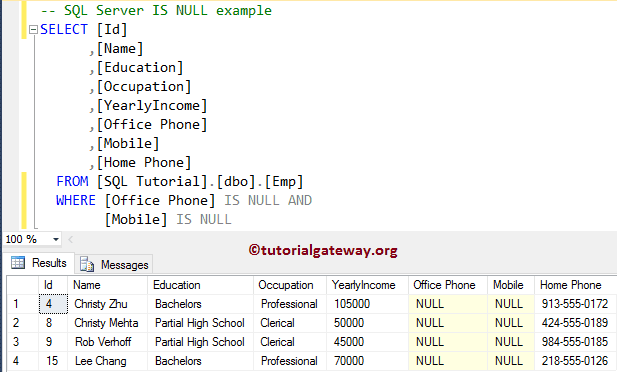Select Office Phone NULL in Lee Chang row

[448, 361]
